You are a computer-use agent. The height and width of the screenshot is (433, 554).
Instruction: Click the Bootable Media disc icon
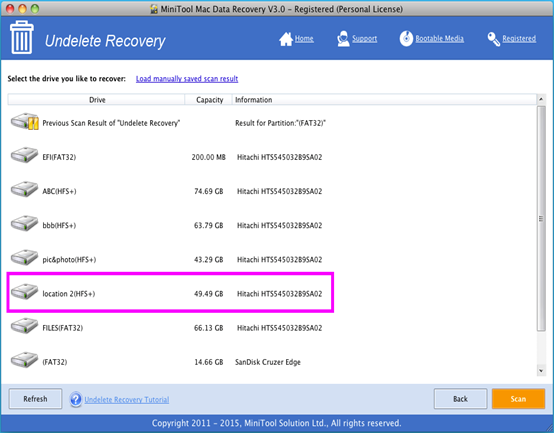point(406,38)
